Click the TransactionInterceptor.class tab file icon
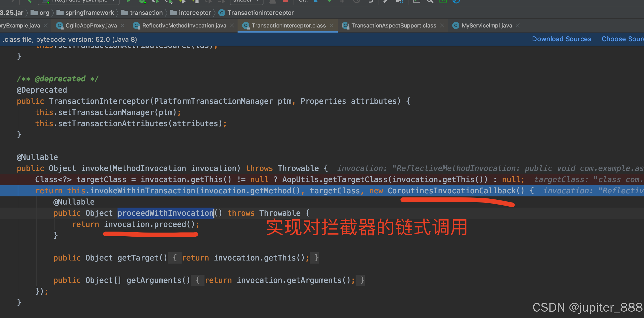Image resolution: width=644 pixels, height=318 pixels. tap(246, 25)
